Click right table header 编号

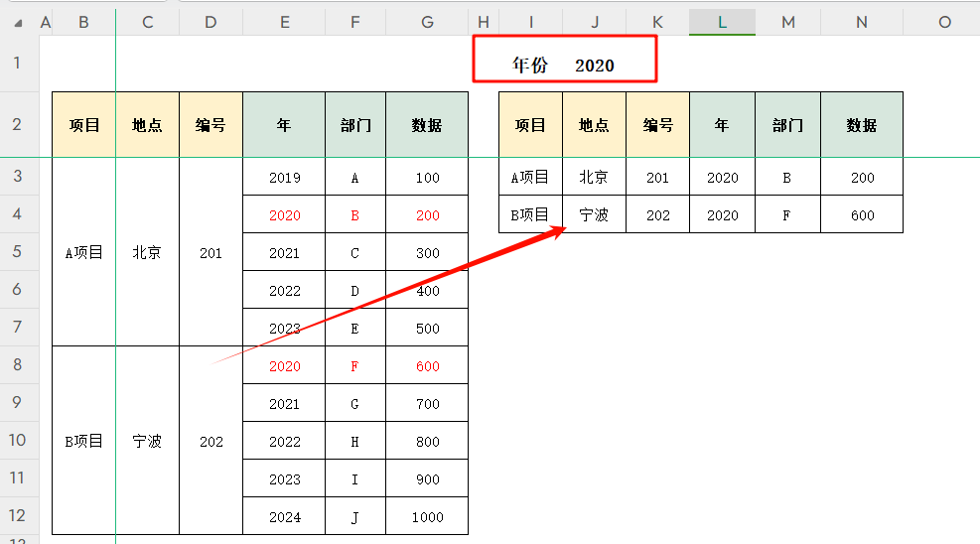[x=657, y=125]
